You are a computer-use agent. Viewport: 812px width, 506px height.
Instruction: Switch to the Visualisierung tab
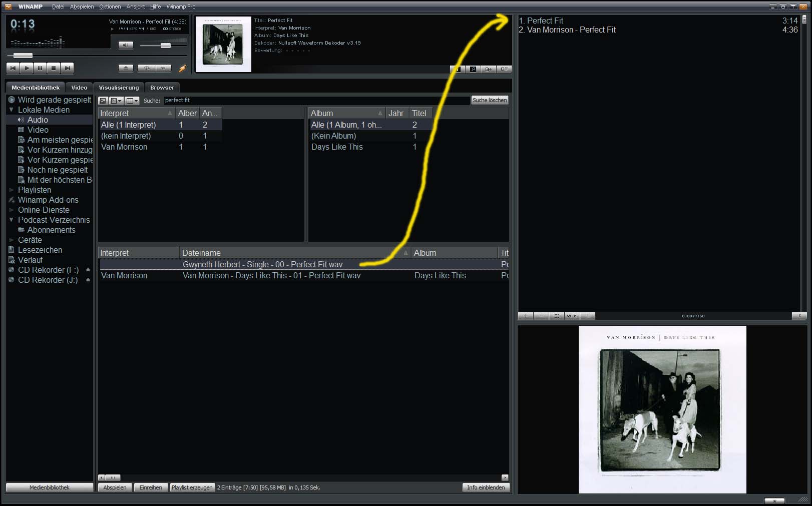click(119, 88)
